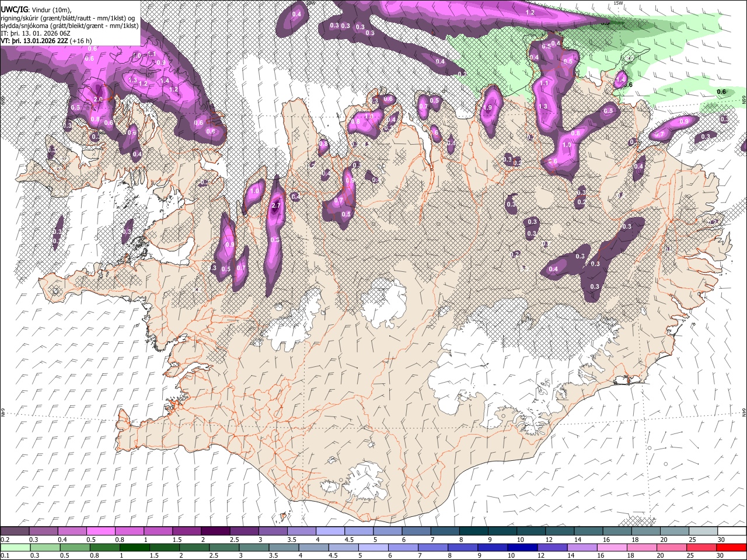Pick the darkest purple swatch above top-row '2'
Image resolution: width=747 pixels, height=560 pixels.
pyautogui.click(x=215, y=531)
